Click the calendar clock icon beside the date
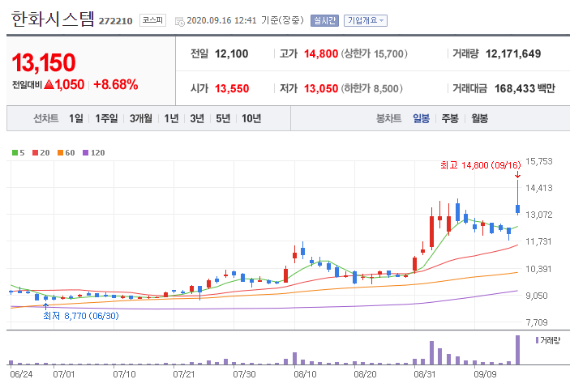570x392 pixels. point(179,21)
